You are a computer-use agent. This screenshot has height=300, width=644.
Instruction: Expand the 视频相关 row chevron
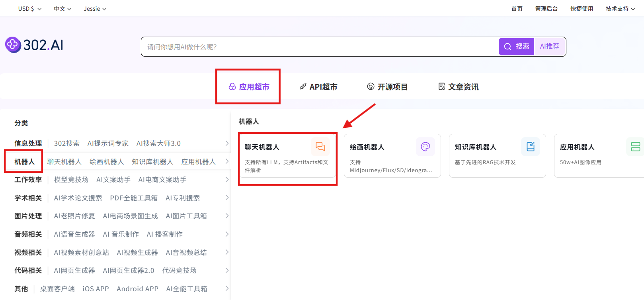(227, 252)
